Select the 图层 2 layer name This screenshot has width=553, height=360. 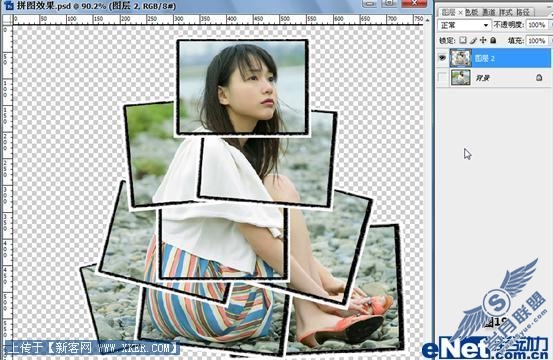click(x=484, y=59)
